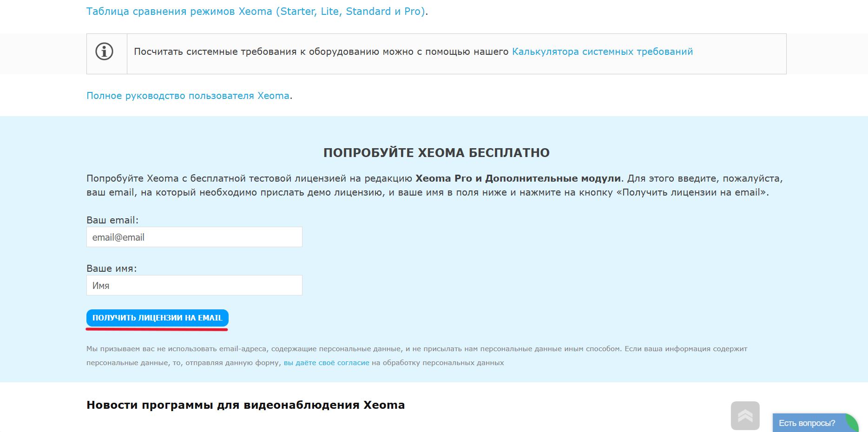Click the personal data disclaimer starting 'Мы призываем'
This screenshot has height=432, width=868.
[x=416, y=349]
